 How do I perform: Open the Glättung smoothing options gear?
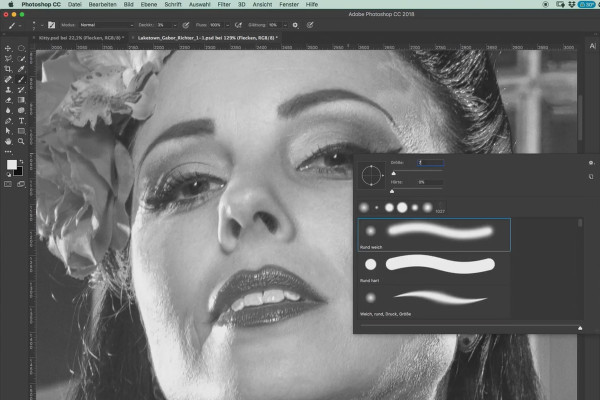(x=295, y=25)
